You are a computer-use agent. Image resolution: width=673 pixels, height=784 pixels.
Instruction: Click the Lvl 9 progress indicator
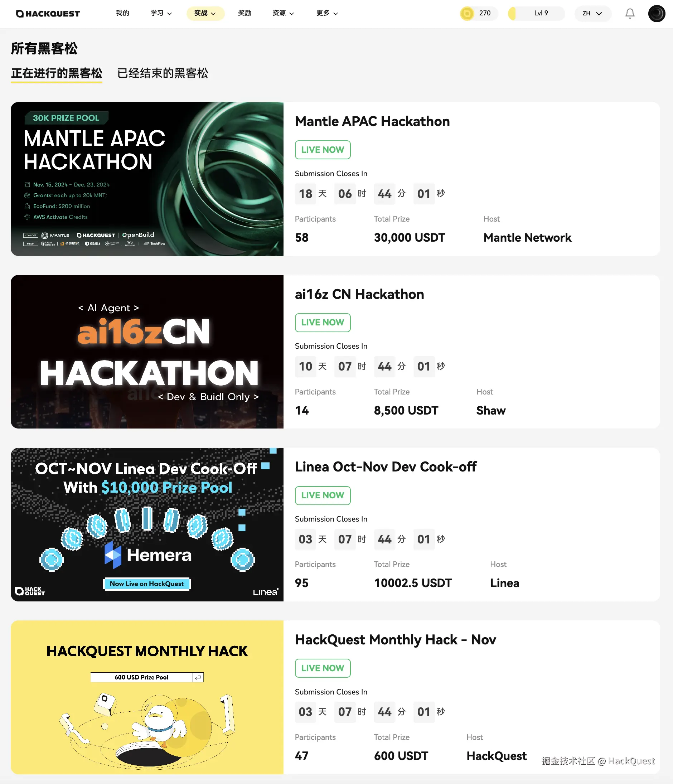coord(537,14)
